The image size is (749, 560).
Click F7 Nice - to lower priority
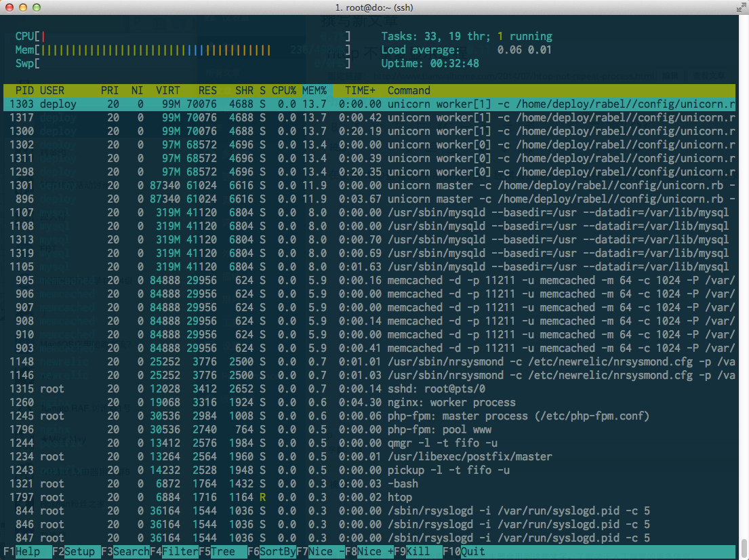[321, 551]
